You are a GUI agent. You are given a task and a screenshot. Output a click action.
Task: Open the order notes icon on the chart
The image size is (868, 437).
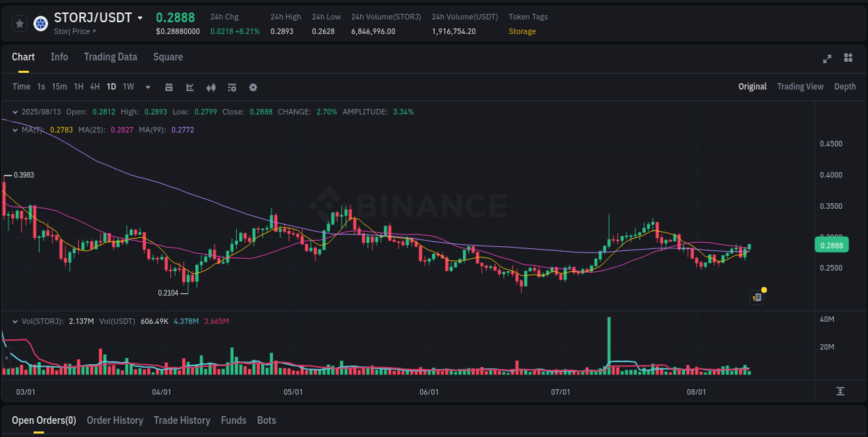757,297
